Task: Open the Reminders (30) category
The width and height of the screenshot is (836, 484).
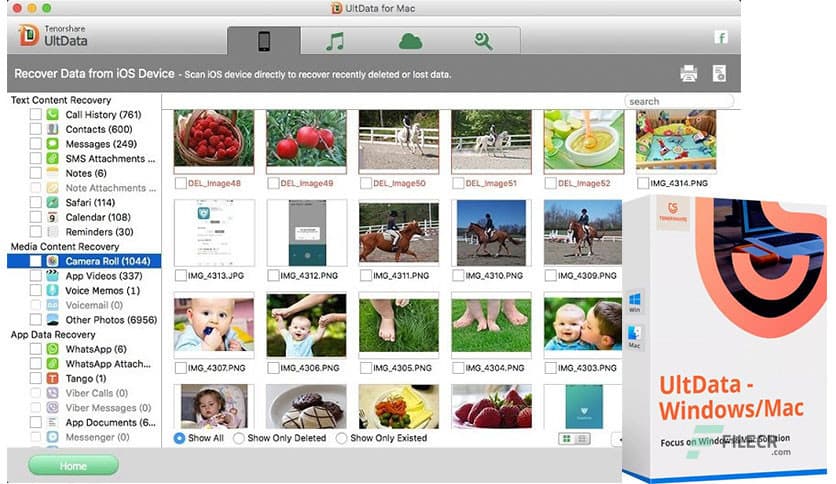Action: (100, 232)
